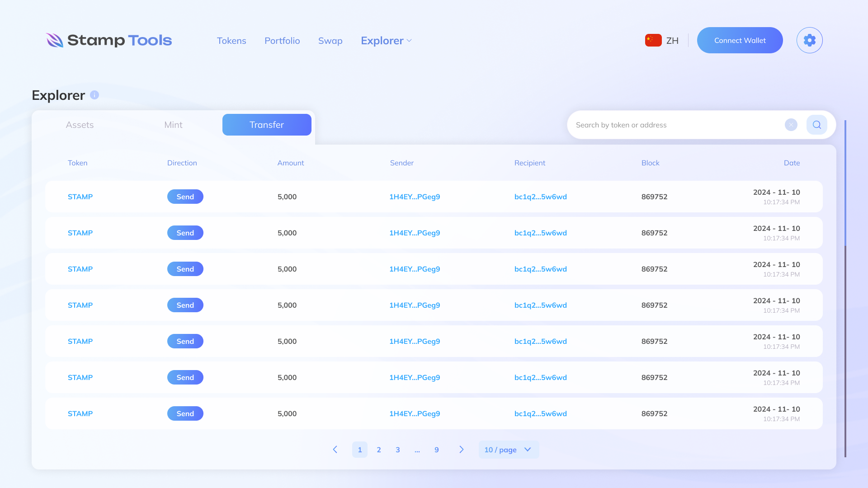Click the Explorer page heading
868x488 pixels.
tap(58, 95)
